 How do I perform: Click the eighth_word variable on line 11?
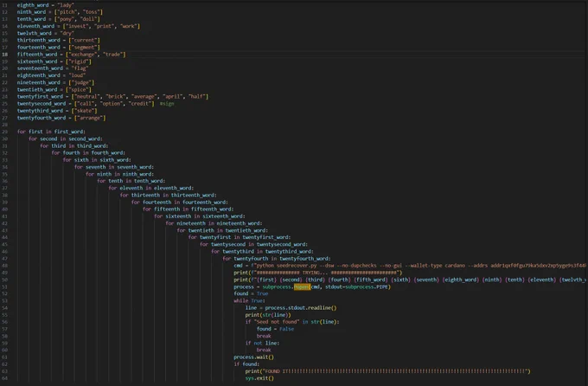(x=33, y=5)
